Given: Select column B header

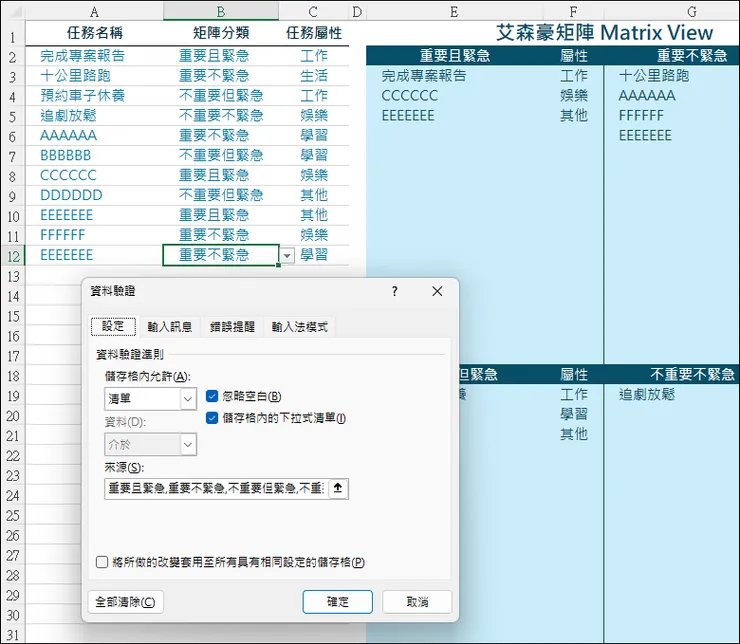Looking at the screenshot, I should [221, 11].
